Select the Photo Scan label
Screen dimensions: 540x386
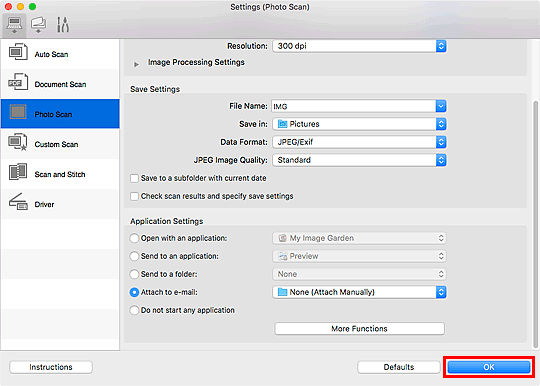click(53, 114)
